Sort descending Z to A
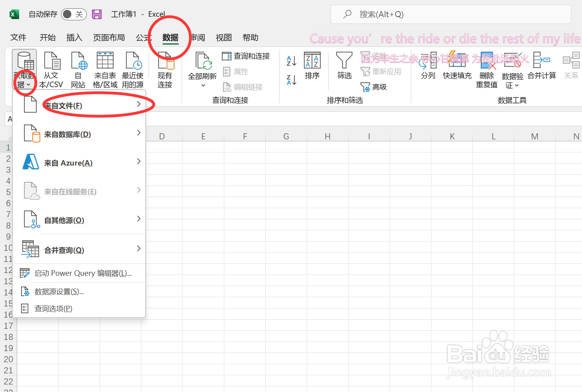The image size is (582, 392). (x=292, y=80)
